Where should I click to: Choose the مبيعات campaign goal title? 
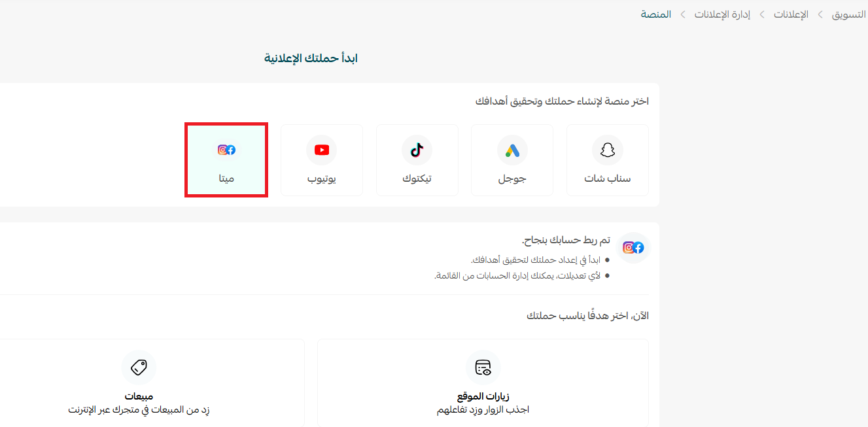(x=139, y=396)
